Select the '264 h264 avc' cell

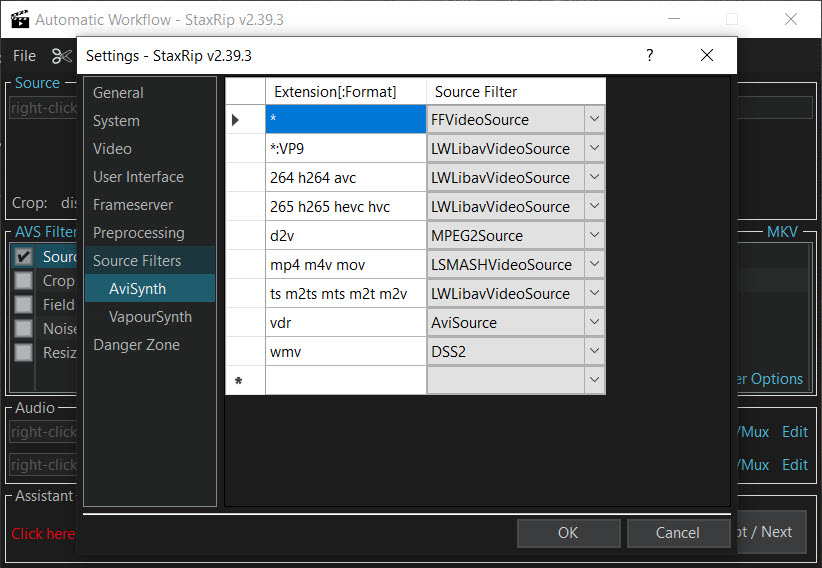click(x=345, y=177)
